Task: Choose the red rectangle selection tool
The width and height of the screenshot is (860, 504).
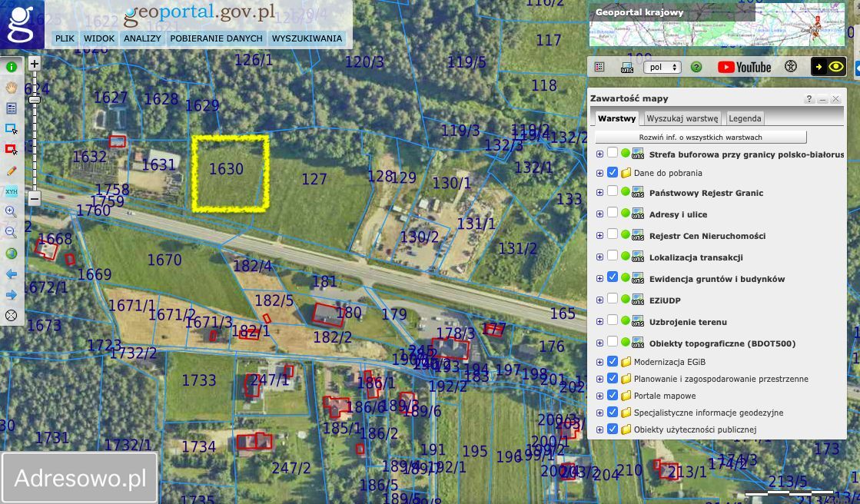Action: (x=11, y=150)
